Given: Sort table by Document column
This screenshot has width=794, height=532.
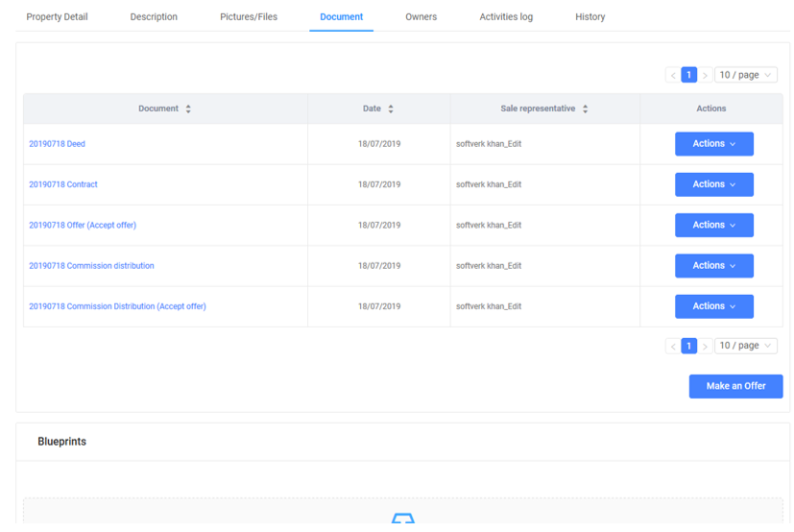Looking at the screenshot, I should pos(188,109).
